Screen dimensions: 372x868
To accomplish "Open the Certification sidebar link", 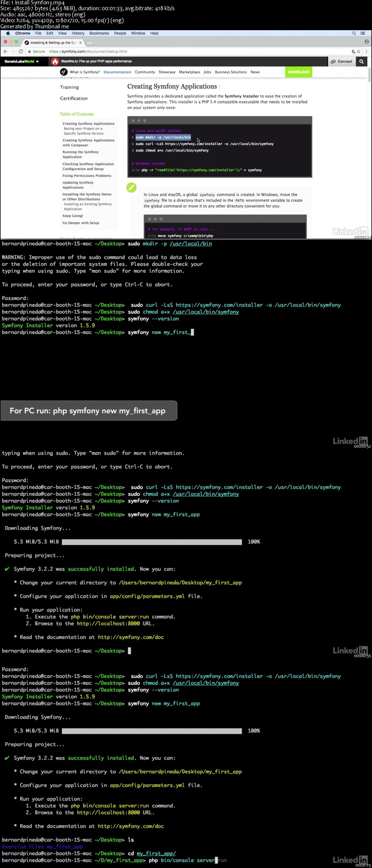I will [74, 99].
